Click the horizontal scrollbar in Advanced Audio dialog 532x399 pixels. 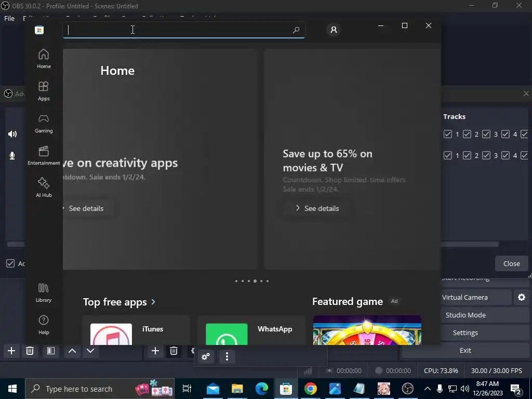470,244
